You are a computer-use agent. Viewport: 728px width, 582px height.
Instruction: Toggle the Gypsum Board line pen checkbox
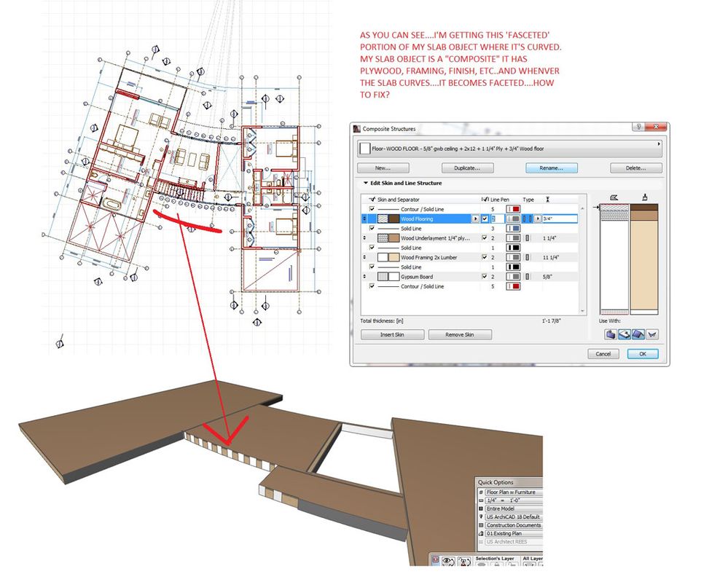pyautogui.click(x=485, y=277)
